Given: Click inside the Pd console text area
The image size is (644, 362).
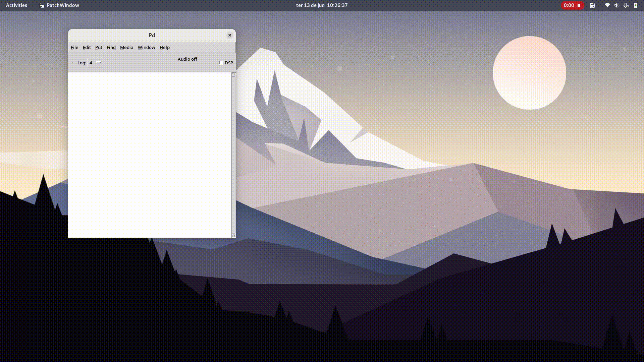Looking at the screenshot, I should click(x=150, y=155).
